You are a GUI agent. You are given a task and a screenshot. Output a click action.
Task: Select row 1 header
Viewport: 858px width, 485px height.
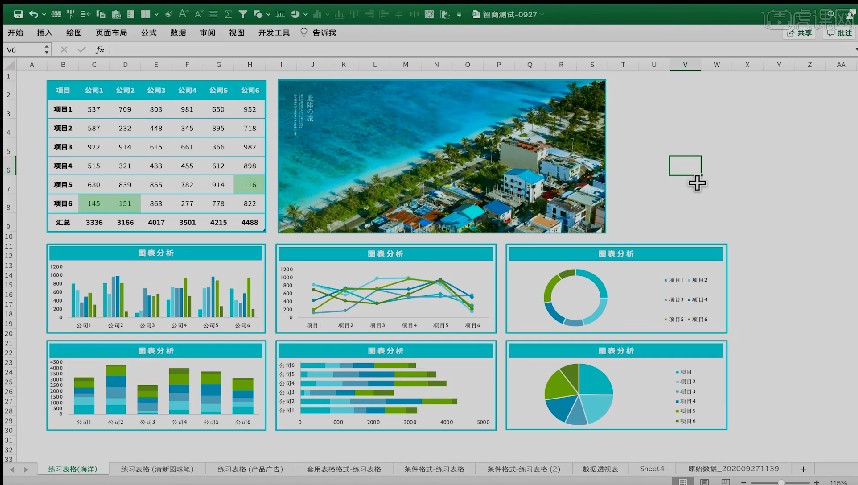click(x=9, y=77)
